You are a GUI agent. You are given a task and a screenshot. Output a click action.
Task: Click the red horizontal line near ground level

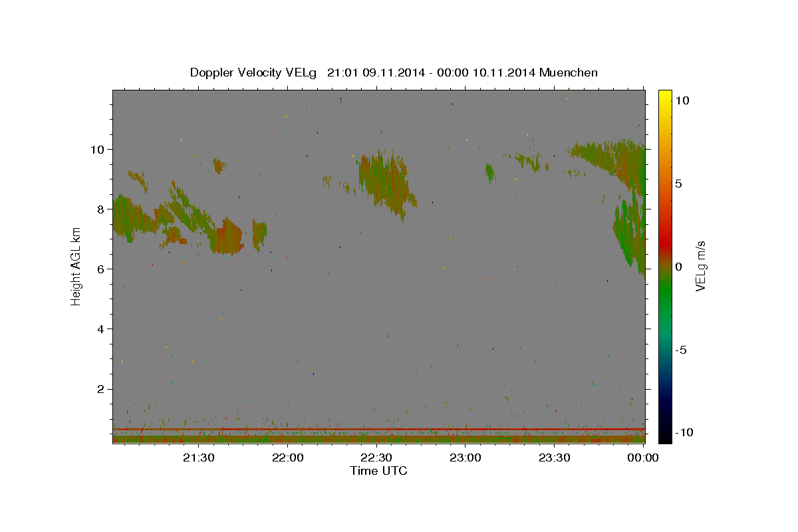tap(378, 430)
